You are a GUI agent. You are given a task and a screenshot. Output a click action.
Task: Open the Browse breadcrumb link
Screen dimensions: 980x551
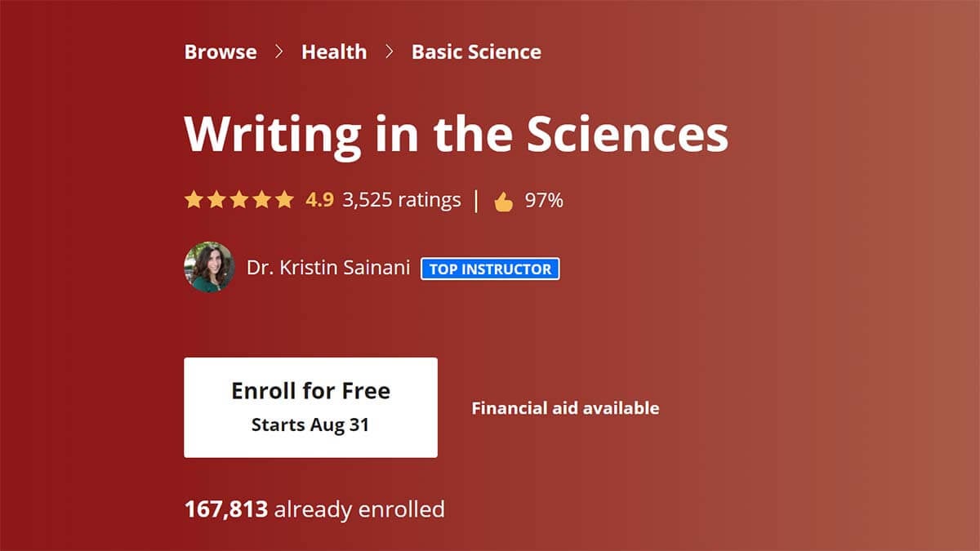(220, 51)
